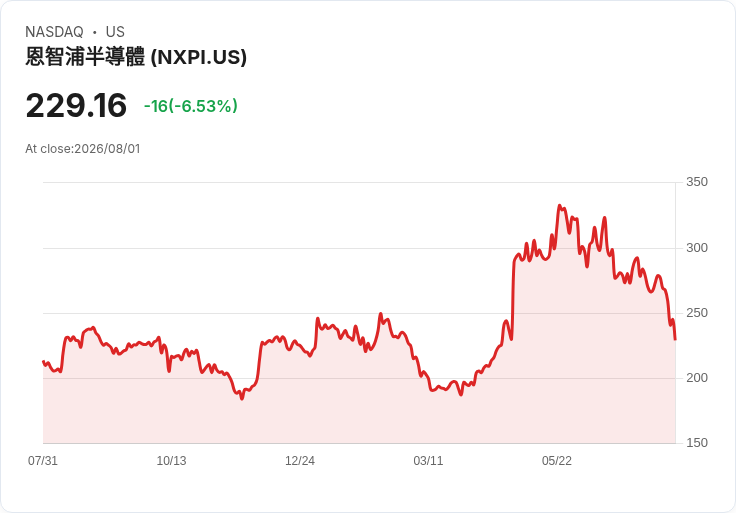Click the 07/31 x-axis date label

(x=43, y=460)
